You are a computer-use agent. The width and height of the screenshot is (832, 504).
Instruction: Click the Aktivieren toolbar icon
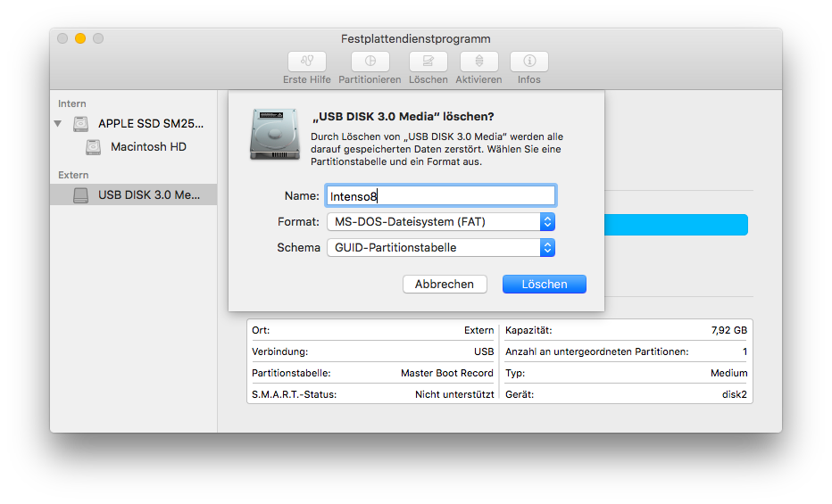(x=478, y=62)
